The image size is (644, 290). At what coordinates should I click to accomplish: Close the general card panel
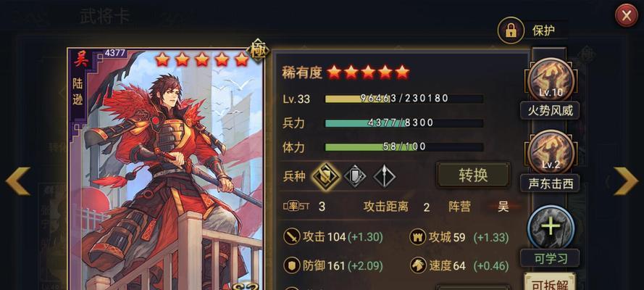point(627,16)
